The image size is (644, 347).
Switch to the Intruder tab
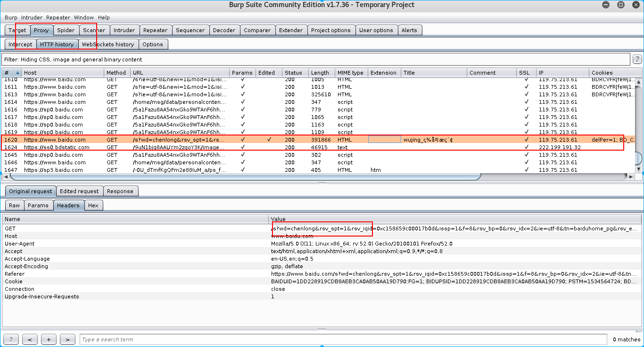[124, 30]
